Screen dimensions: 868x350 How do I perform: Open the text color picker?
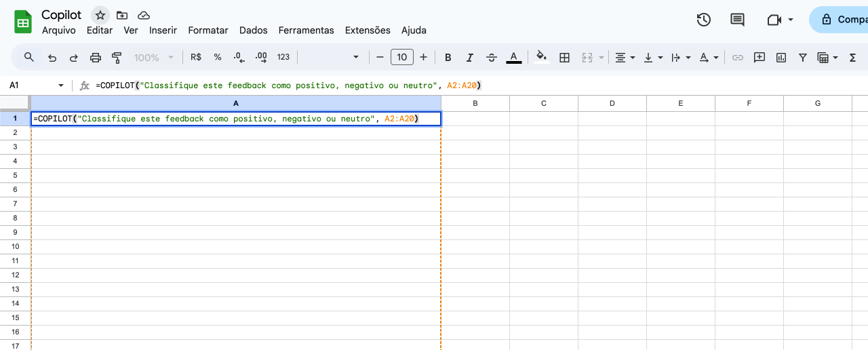(x=514, y=58)
